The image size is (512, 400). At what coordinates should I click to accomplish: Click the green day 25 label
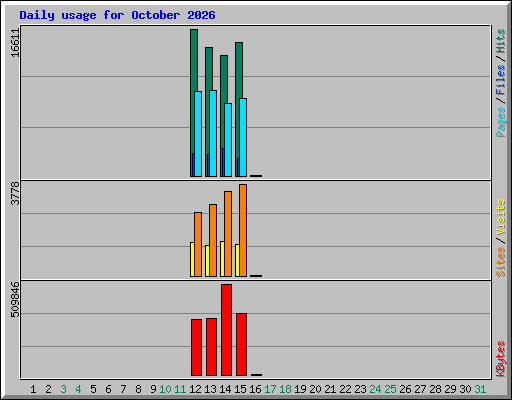pyautogui.click(x=390, y=389)
